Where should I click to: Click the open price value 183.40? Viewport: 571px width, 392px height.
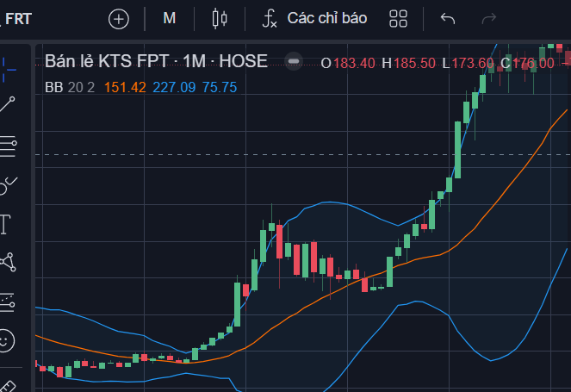pos(354,64)
